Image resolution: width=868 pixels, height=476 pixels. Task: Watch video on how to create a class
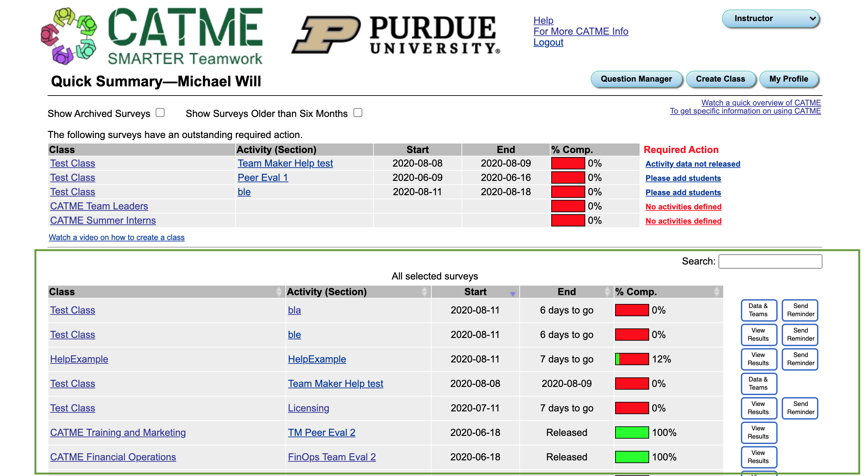[116, 237]
